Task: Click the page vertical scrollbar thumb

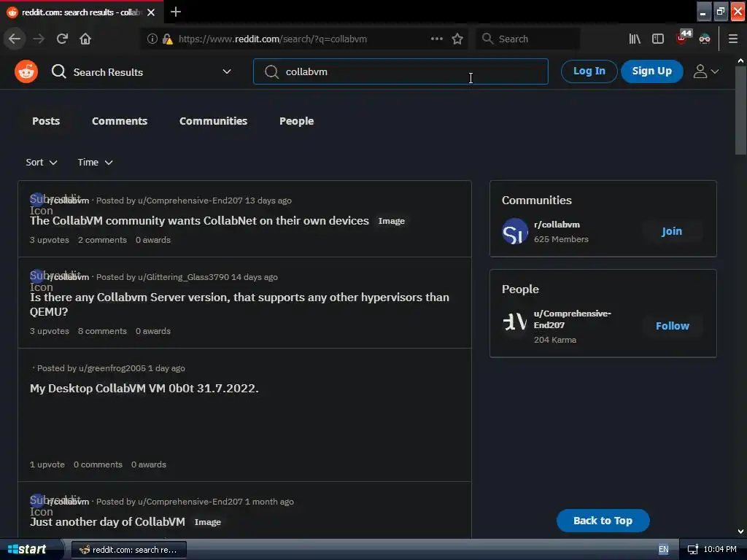Action: [741, 111]
